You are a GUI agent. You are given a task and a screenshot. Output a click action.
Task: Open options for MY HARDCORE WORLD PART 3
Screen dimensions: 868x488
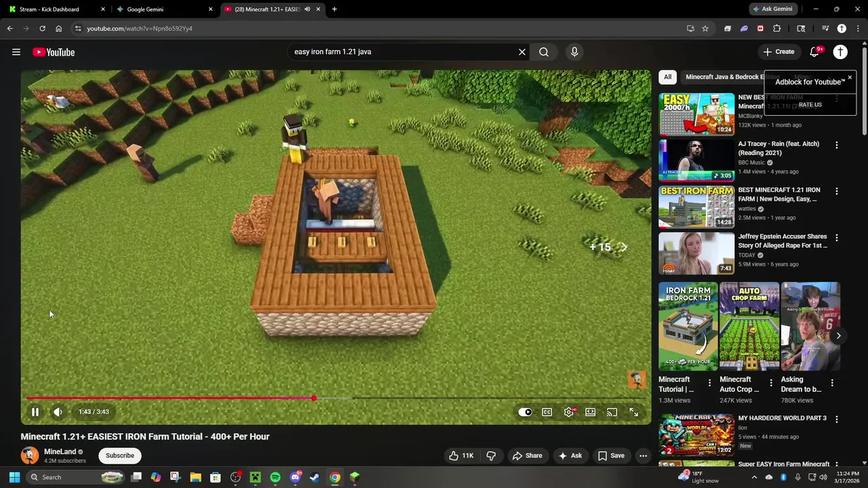point(836,420)
